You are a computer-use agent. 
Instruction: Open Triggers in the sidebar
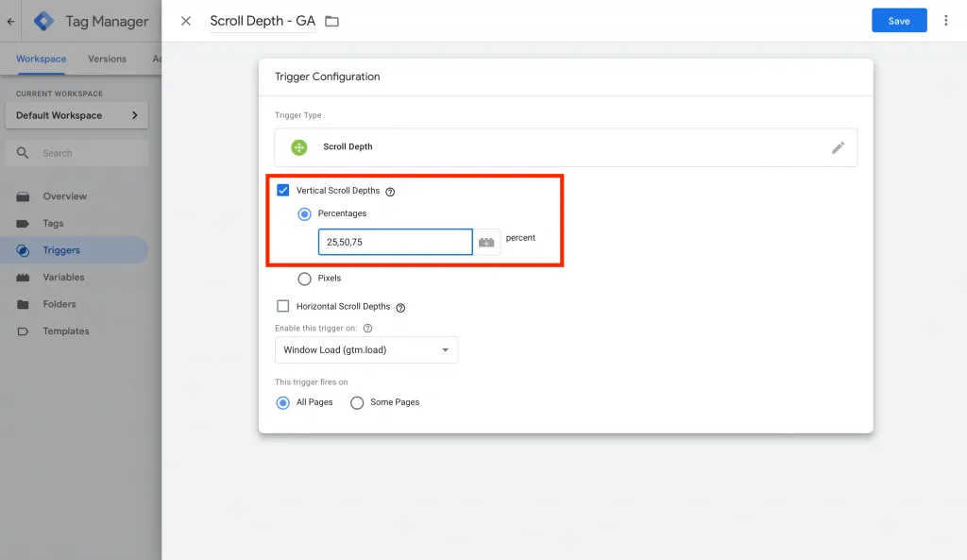point(74,250)
